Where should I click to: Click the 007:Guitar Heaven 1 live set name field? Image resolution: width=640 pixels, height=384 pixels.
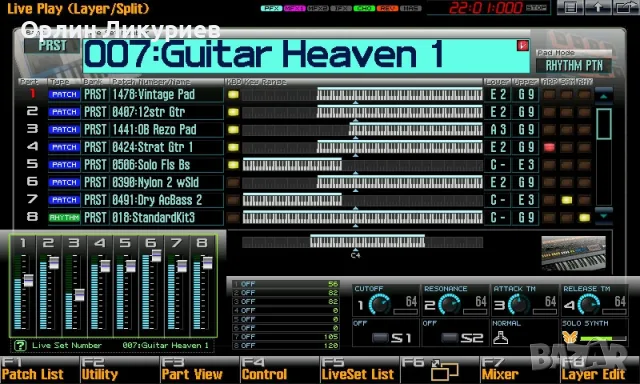(306, 55)
